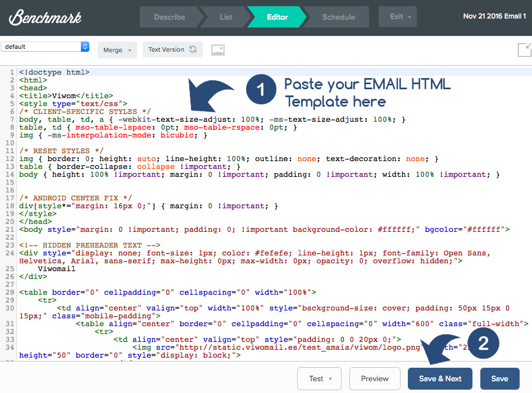Open the Merge dropdown
Viewport: 532px width, 393px height.
point(117,49)
